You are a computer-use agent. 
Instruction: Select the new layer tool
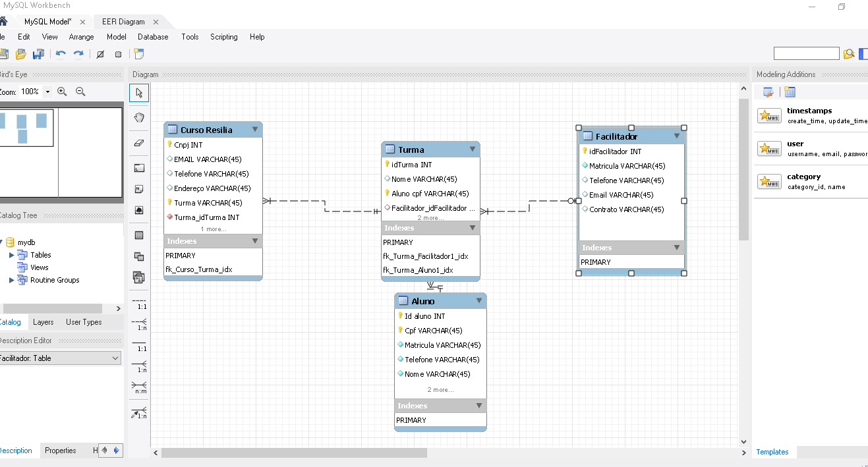pyautogui.click(x=139, y=168)
